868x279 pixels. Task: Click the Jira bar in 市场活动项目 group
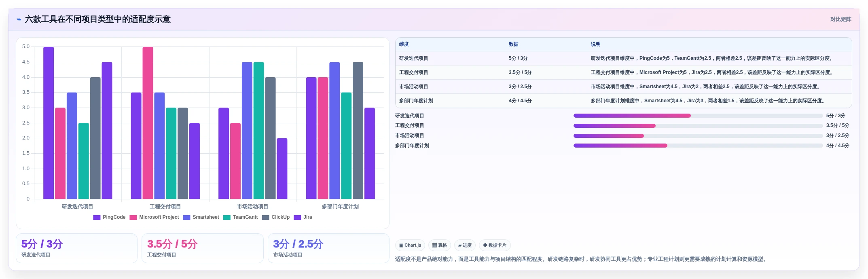tap(282, 169)
